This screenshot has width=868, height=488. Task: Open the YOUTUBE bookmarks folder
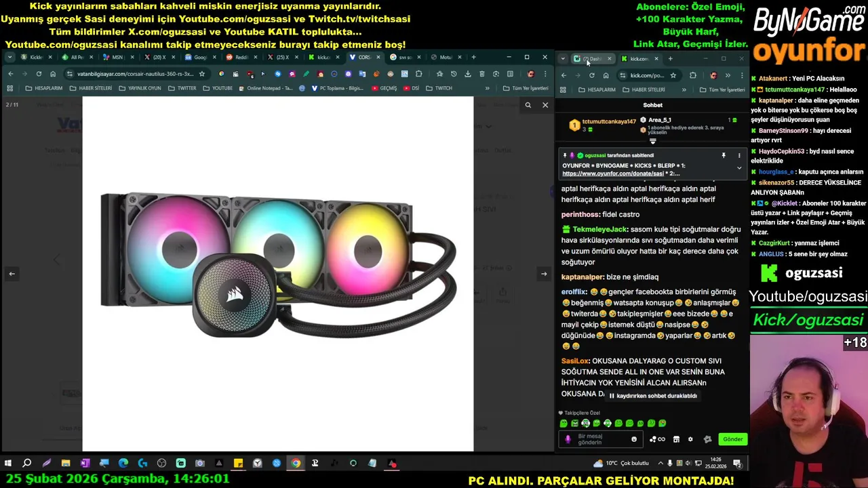(x=217, y=88)
